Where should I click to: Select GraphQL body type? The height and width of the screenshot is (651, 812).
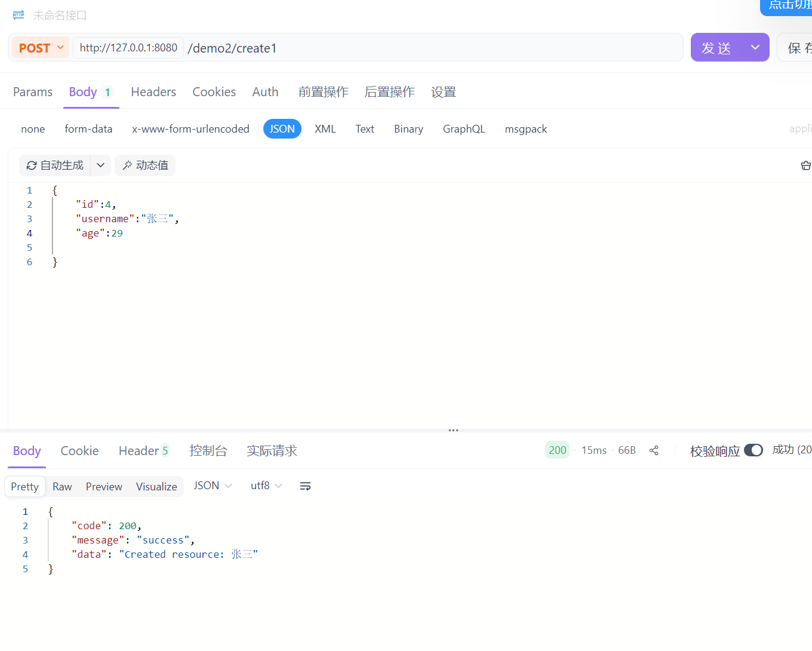(464, 129)
